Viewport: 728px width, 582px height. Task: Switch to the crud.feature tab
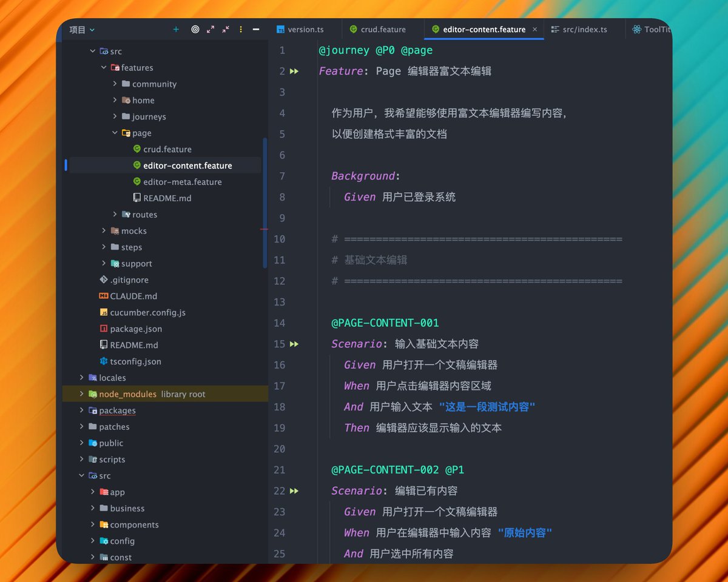[382, 28]
